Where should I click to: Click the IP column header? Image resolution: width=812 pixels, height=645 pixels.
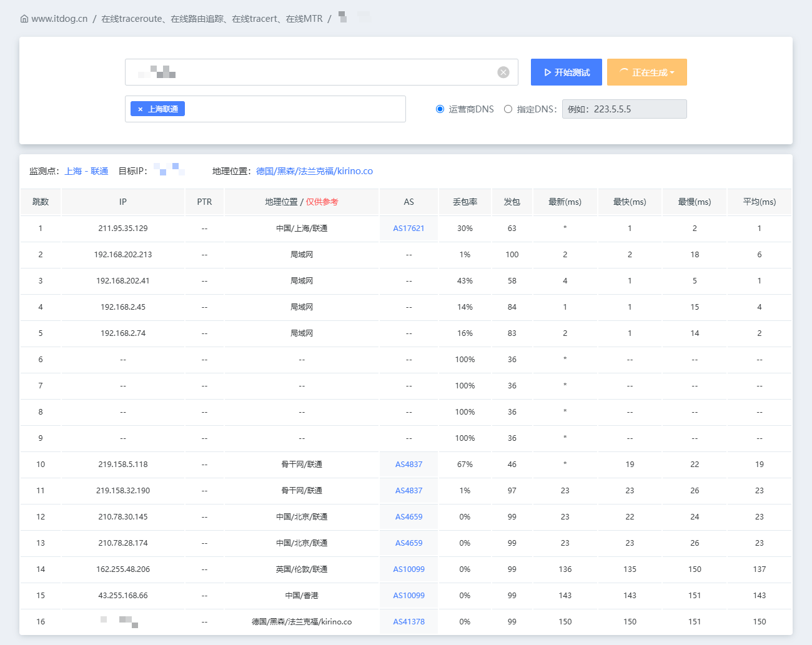123,202
